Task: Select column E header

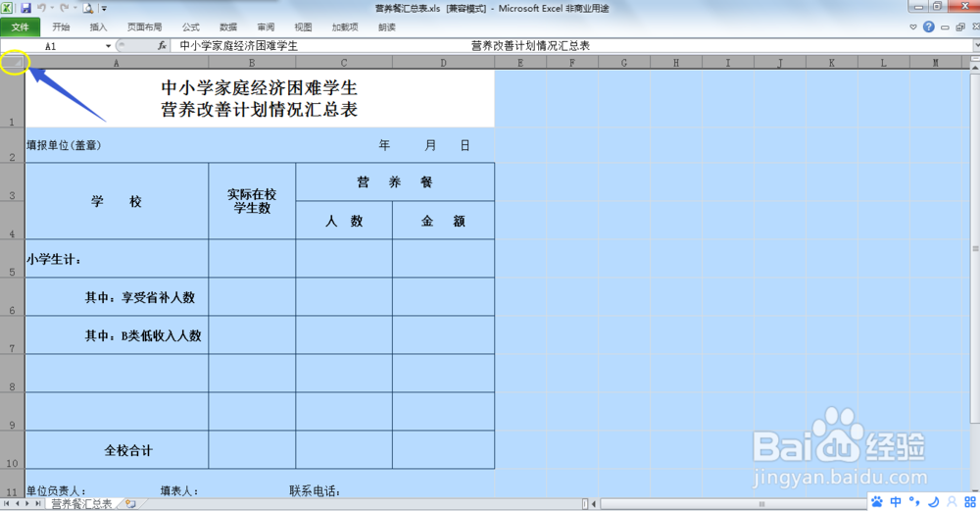Action: click(x=520, y=63)
